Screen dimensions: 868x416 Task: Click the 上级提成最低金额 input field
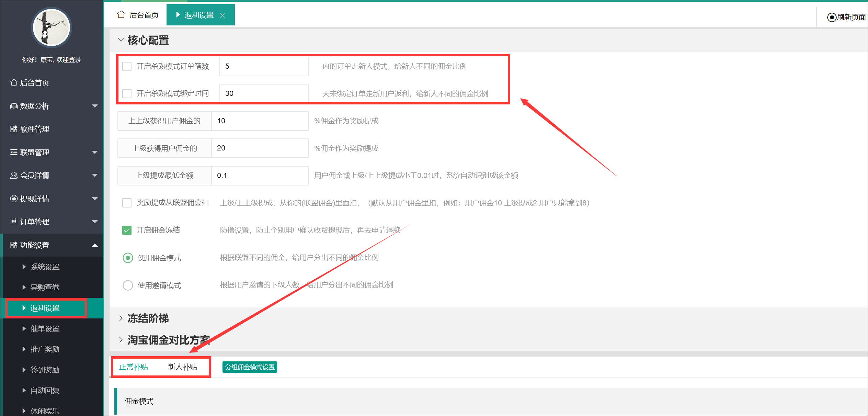click(260, 176)
